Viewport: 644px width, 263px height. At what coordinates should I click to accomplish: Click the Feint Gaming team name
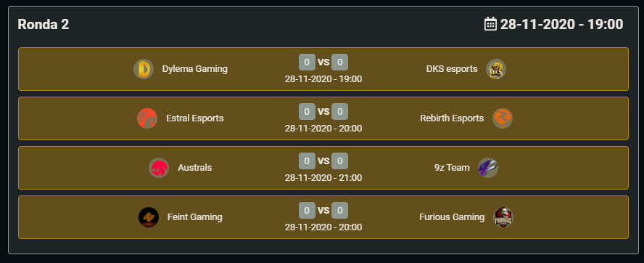click(x=195, y=217)
